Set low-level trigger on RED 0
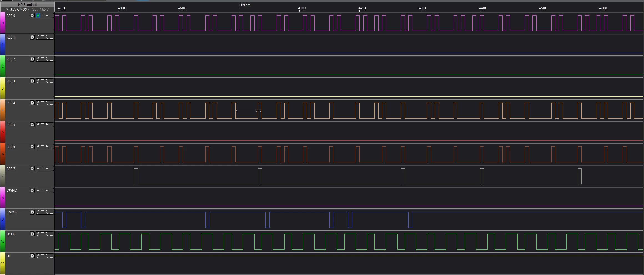The width and height of the screenshot is (644, 275). tap(51, 16)
